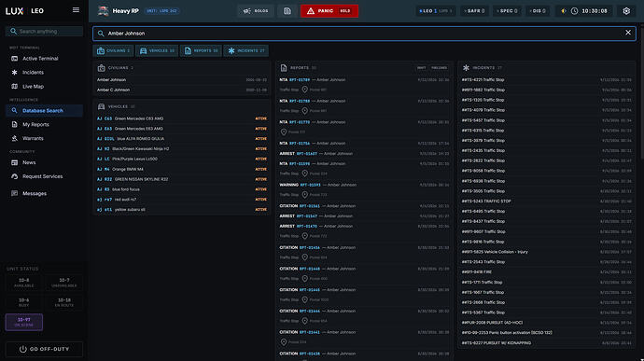
Task: Open the settings gear icon
Action: 626,11
